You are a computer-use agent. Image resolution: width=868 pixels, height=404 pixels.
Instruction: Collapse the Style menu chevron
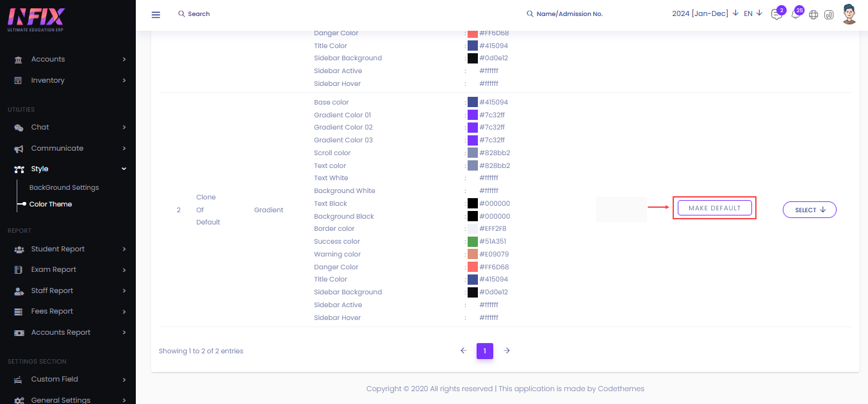point(124,169)
